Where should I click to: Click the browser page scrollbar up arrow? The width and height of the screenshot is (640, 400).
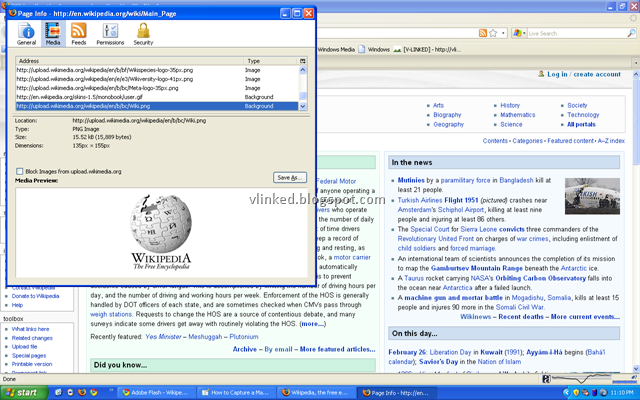pos(636,75)
